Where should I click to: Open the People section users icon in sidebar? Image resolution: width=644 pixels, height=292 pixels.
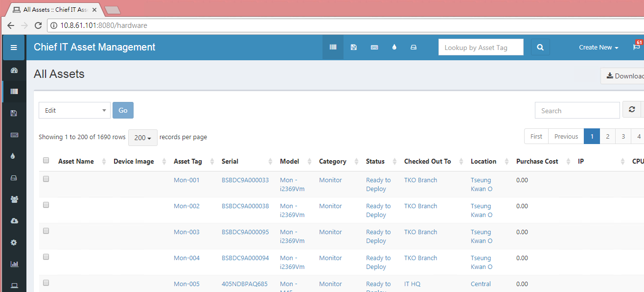13,199
